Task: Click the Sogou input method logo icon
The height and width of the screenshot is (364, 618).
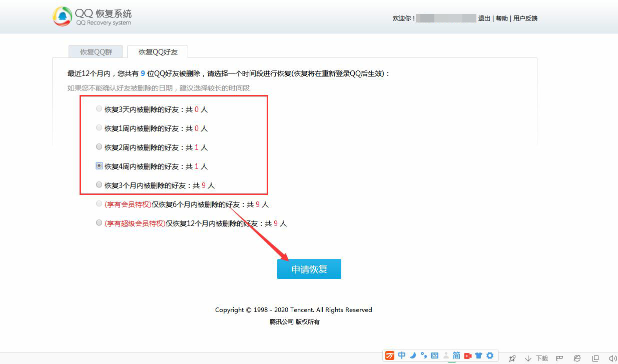Action: pos(390,355)
